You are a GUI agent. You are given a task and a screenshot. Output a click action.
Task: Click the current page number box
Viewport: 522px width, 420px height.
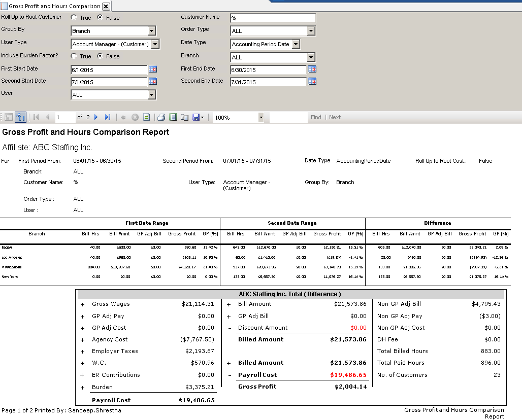pyautogui.click(x=65, y=117)
